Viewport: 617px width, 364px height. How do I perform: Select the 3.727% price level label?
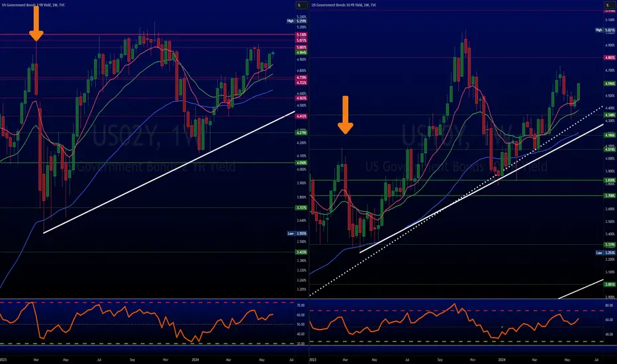301,207
